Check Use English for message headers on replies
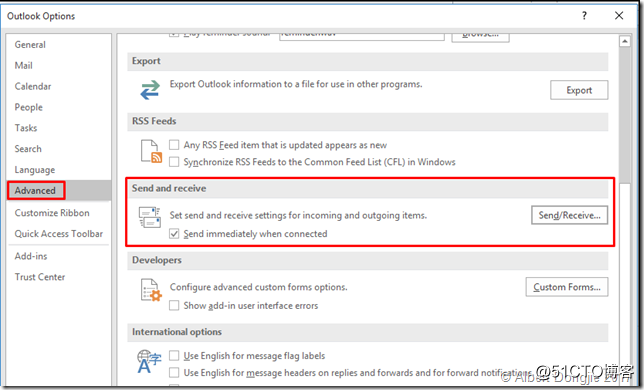644x390 pixels. [x=174, y=372]
